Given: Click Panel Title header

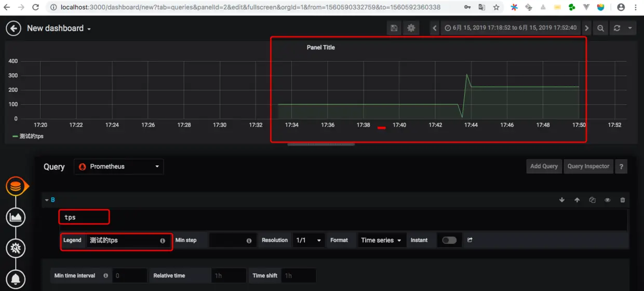Looking at the screenshot, I should coord(321,47).
